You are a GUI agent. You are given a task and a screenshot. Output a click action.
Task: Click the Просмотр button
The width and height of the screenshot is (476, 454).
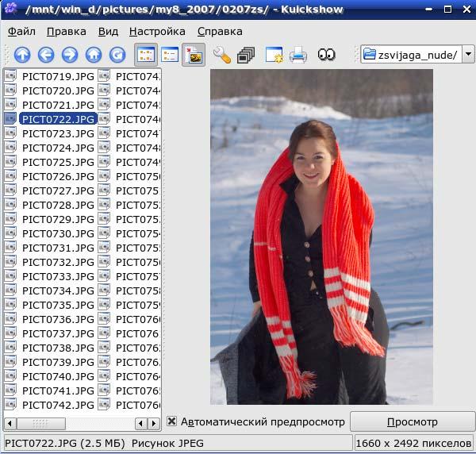tap(413, 421)
